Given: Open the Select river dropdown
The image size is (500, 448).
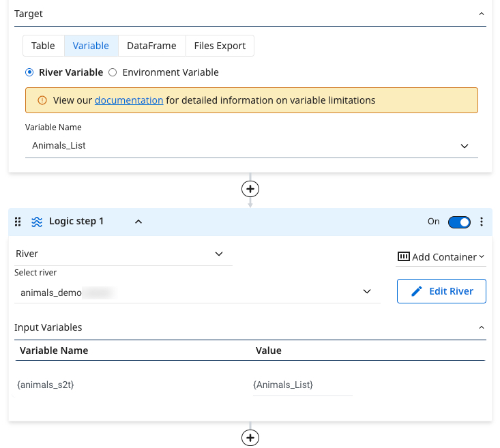Looking at the screenshot, I should click(196, 292).
